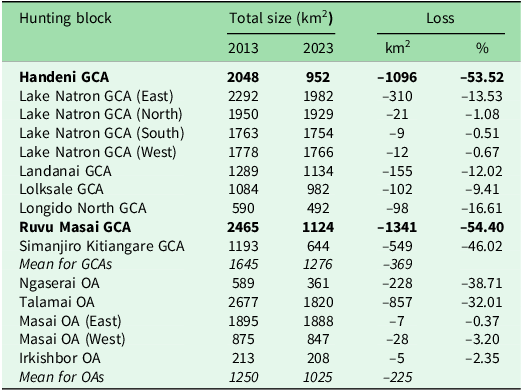Select the 2013 sub-column header
Image resolution: width=523 pixels, height=391 pixels.
(243, 48)
